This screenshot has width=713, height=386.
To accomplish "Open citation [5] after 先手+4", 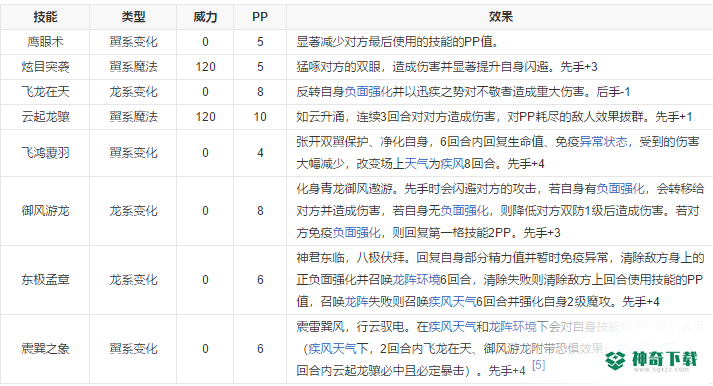I will point(538,365).
